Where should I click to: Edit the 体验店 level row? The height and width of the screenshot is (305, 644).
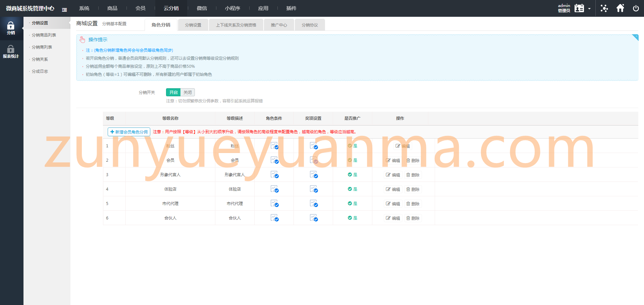point(393,189)
